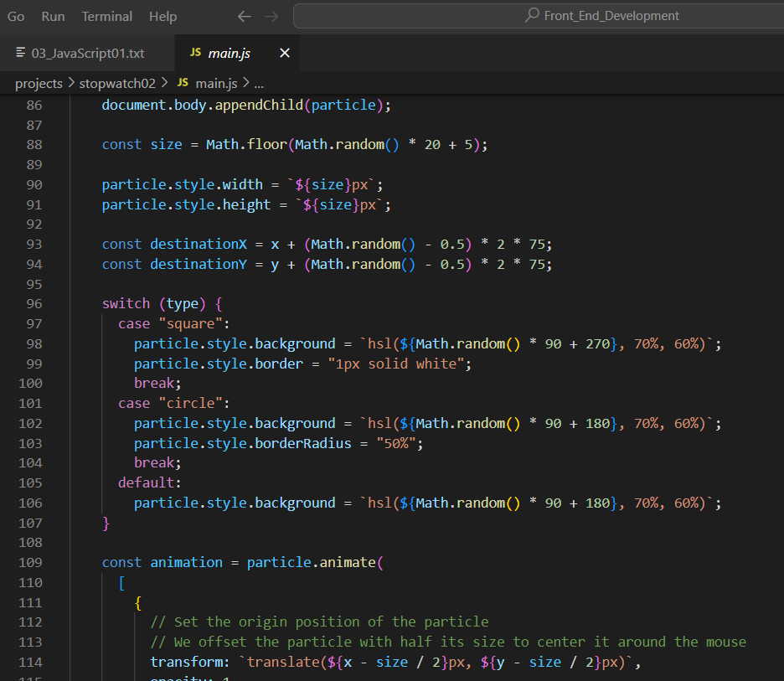Click the breadcrumb ellipsis after main.js

pos(259,84)
